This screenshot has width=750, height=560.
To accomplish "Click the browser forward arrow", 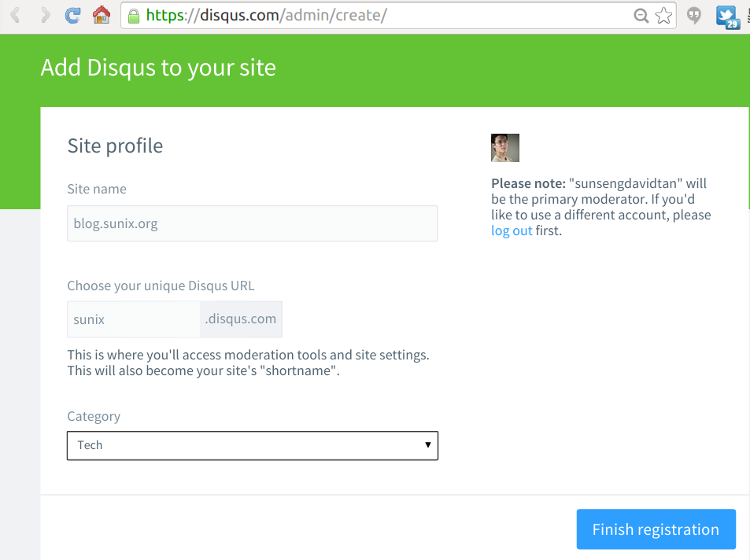I will click(x=45, y=15).
